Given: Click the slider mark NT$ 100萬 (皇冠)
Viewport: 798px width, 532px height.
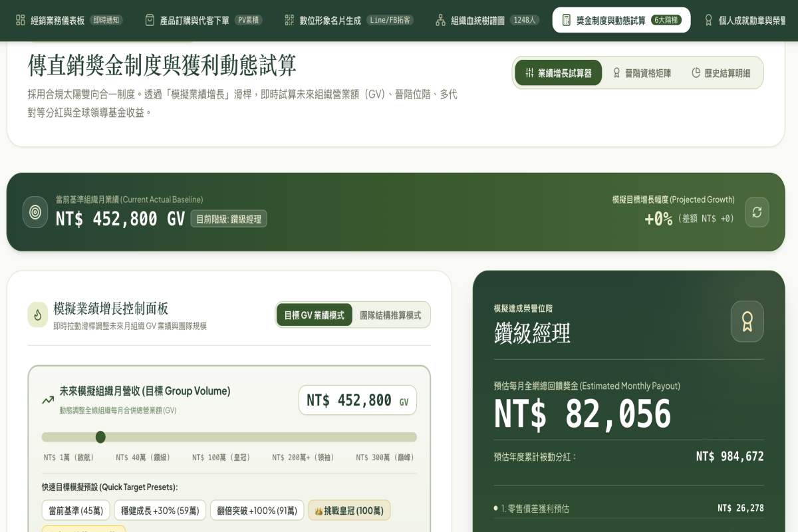Looking at the screenshot, I should coord(222,458).
